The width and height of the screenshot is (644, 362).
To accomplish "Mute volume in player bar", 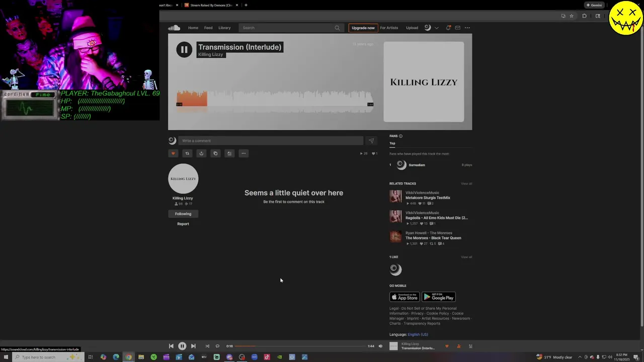I will (380, 346).
